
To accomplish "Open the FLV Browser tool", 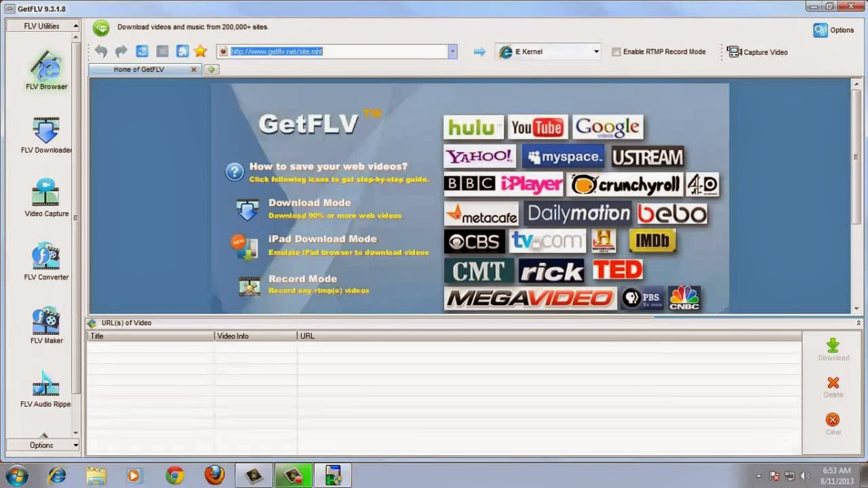I will (x=46, y=70).
